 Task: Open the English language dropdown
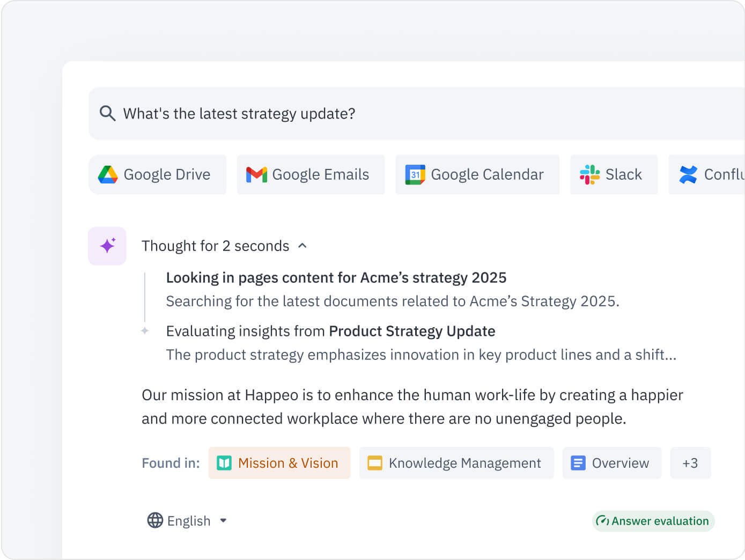(224, 520)
